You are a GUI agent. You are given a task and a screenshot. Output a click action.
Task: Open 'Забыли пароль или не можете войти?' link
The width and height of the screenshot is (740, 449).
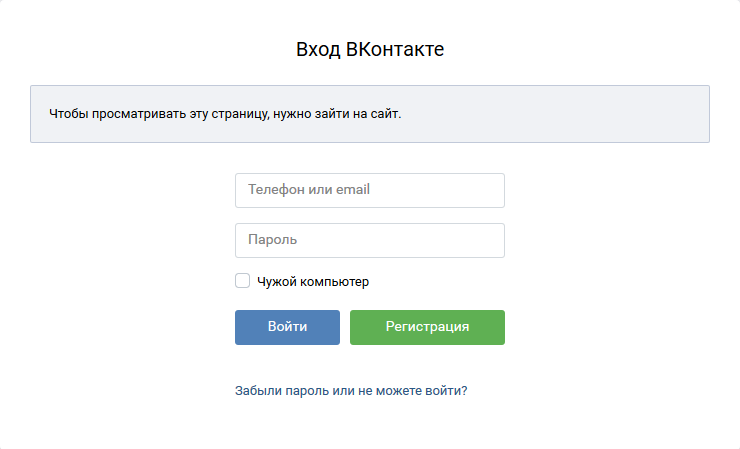coord(351,391)
